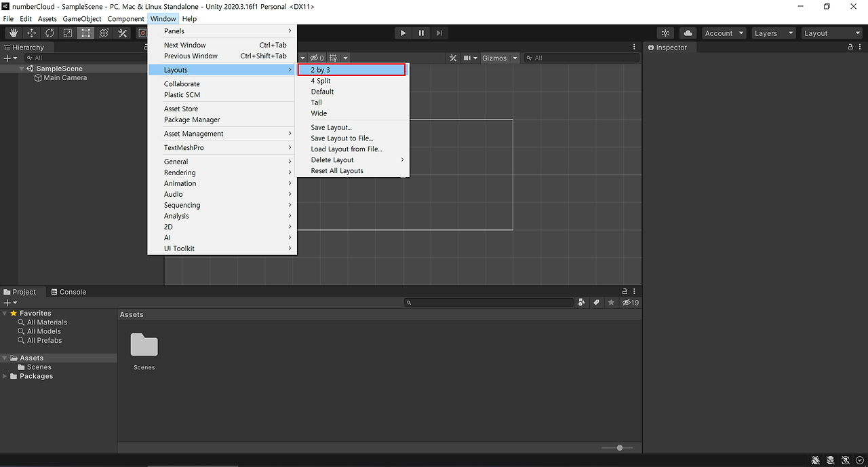Open the File menu
This screenshot has height=467, width=868.
pos(8,19)
